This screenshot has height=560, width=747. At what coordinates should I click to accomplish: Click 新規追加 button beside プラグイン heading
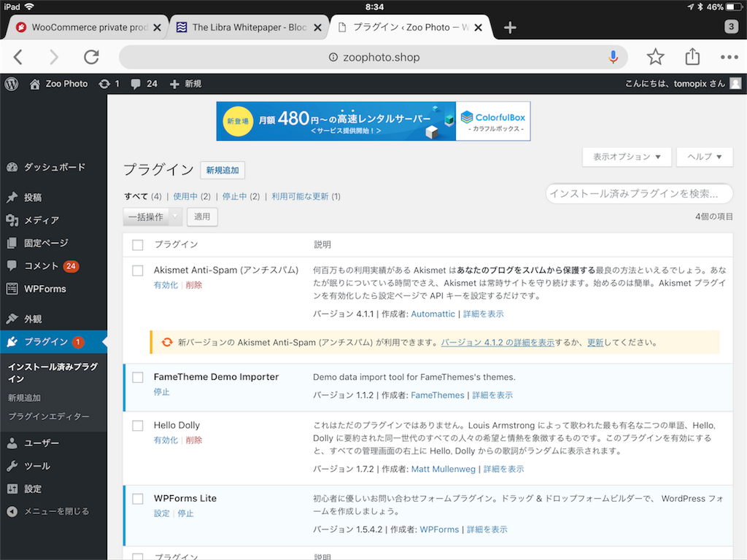tap(222, 170)
